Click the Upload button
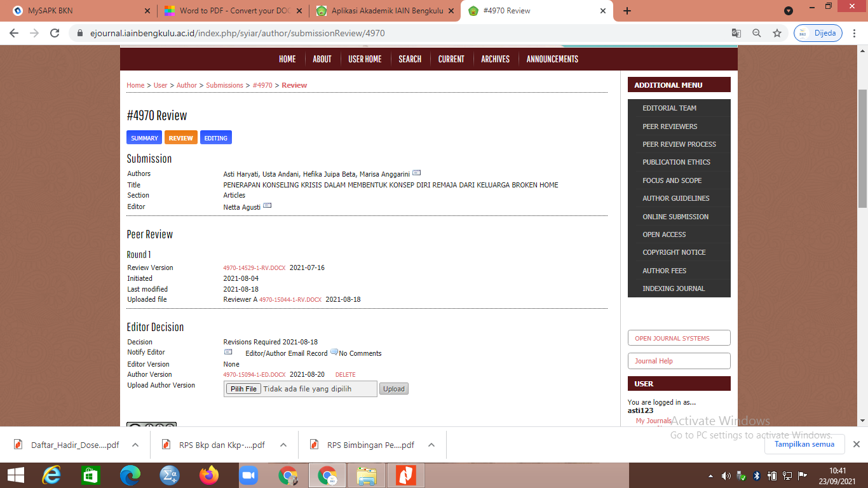The height and width of the screenshot is (488, 868). (393, 389)
